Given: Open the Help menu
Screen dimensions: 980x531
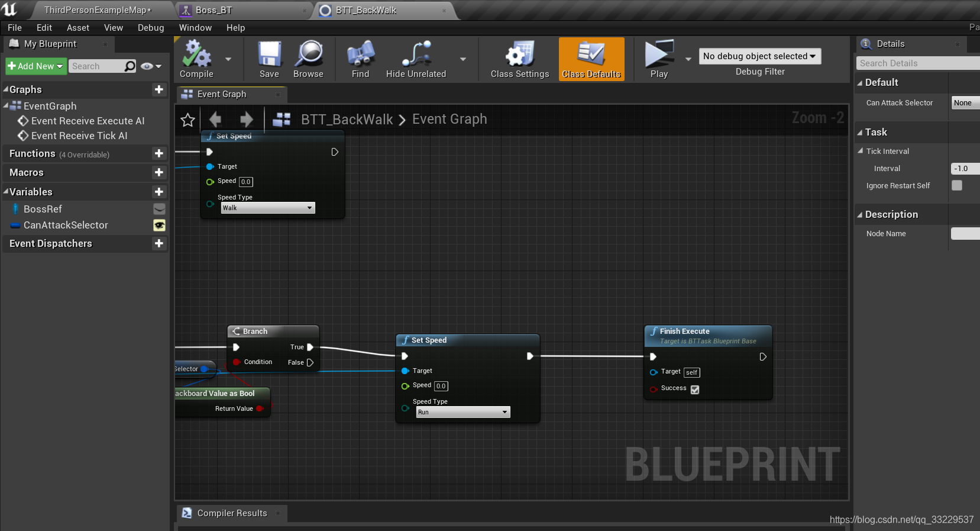Looking at the screenshot, I should click(x=235, y=28).
